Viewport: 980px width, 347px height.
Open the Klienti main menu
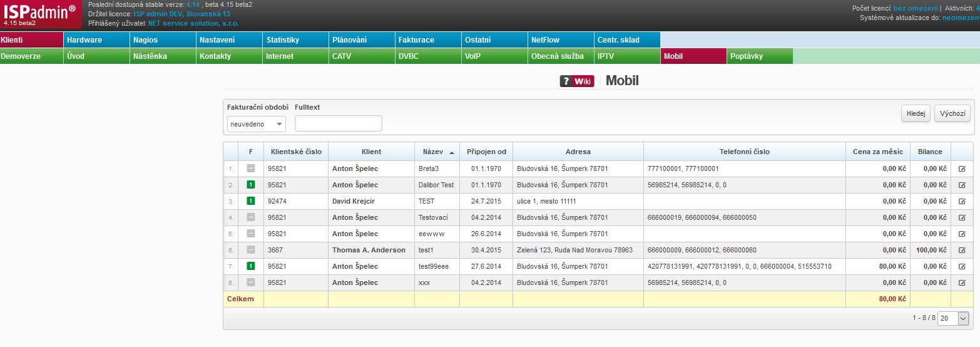32,39
